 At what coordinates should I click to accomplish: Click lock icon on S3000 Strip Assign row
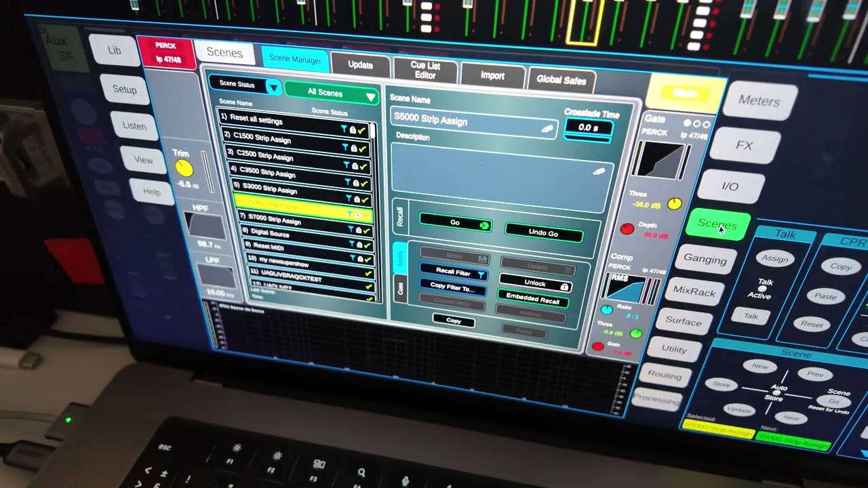point(358,199)
